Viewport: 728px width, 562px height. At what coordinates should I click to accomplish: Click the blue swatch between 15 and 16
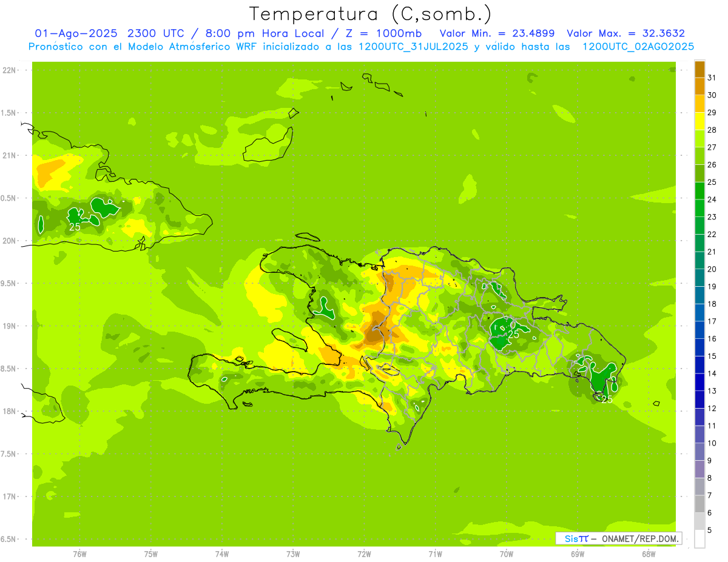click(x=699, y=347)
